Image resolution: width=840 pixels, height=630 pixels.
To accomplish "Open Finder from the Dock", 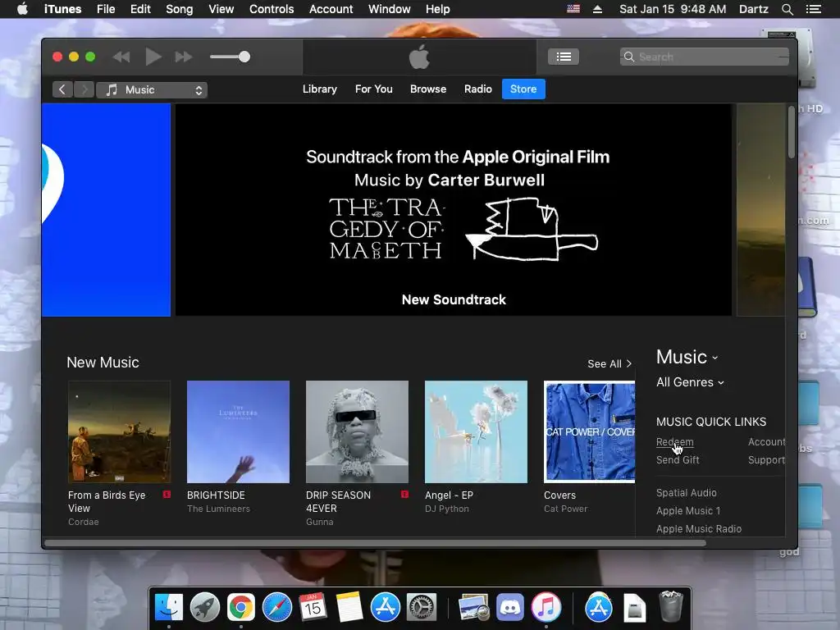I will click(169, 607).
